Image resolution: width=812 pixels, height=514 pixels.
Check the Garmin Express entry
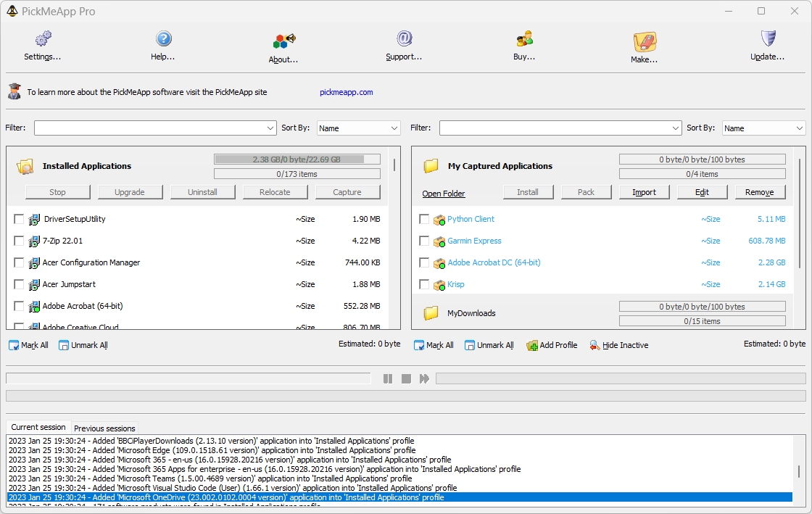424,241
